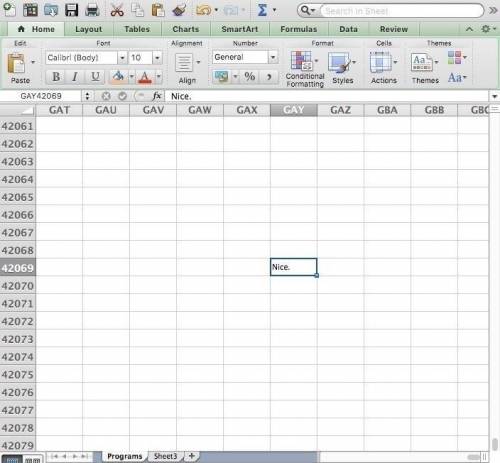Screen dimensions: 500x463
Task: Click the Format painter brush icon
Action: 179,10
